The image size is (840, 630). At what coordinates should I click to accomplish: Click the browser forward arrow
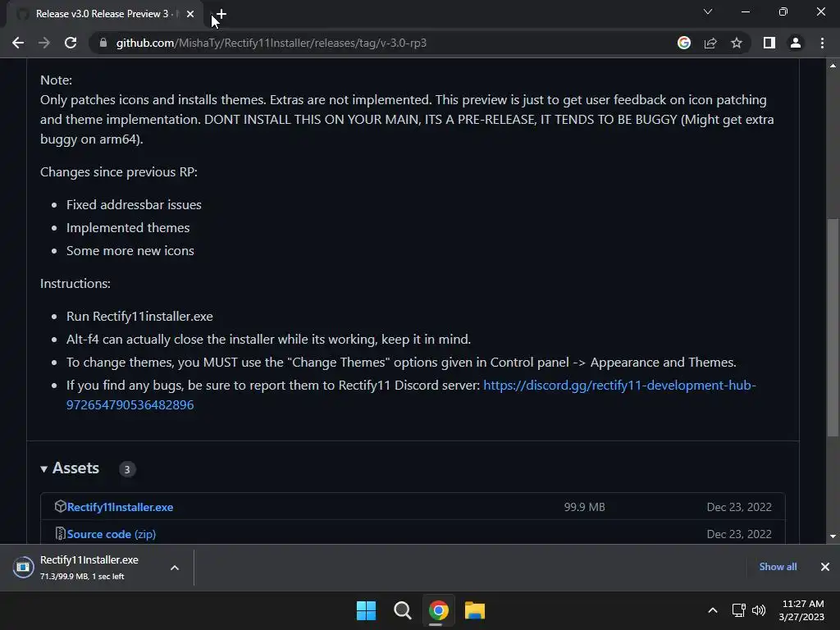click(44, 43)
